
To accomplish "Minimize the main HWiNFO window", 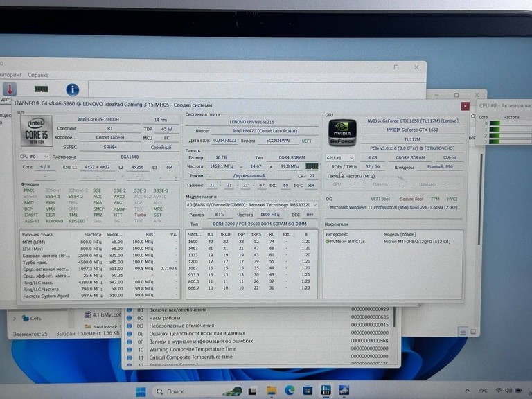I will (376, 67).
